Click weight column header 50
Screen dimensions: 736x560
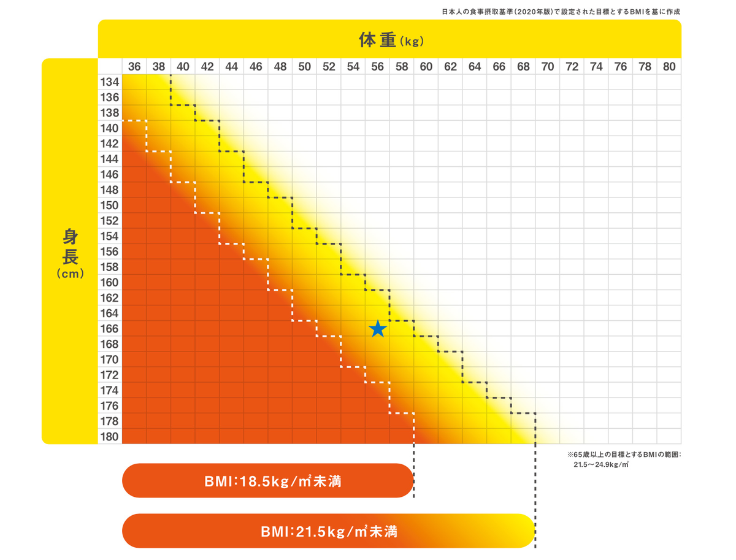coord(304,66)
